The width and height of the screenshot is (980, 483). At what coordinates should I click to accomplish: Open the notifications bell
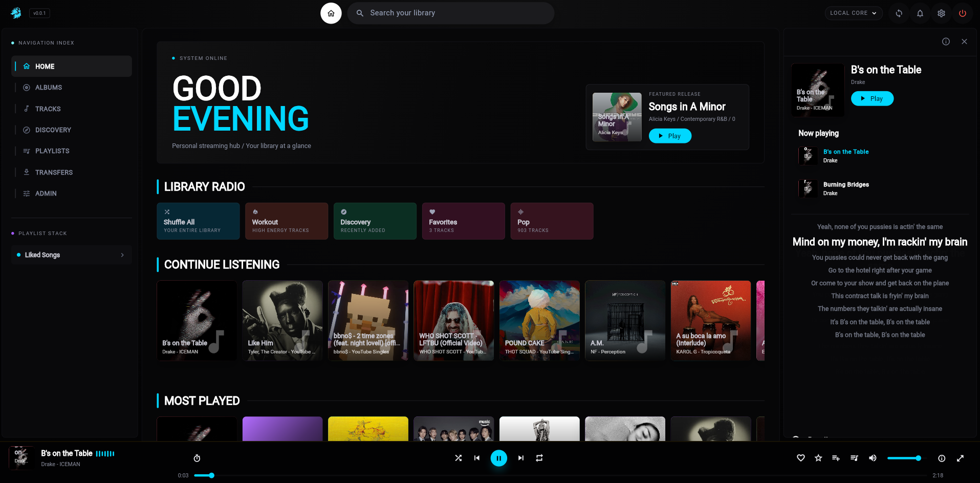tap(920, 13)
